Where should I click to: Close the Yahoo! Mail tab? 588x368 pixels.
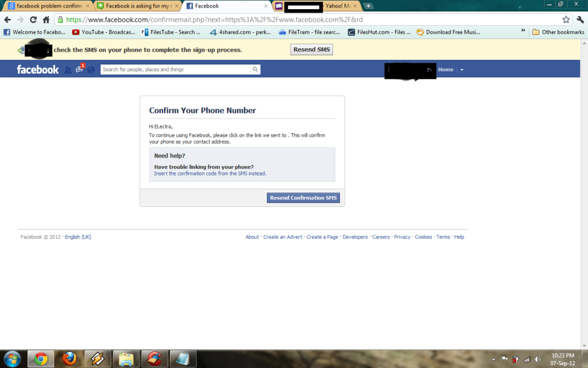pos(355,6)
